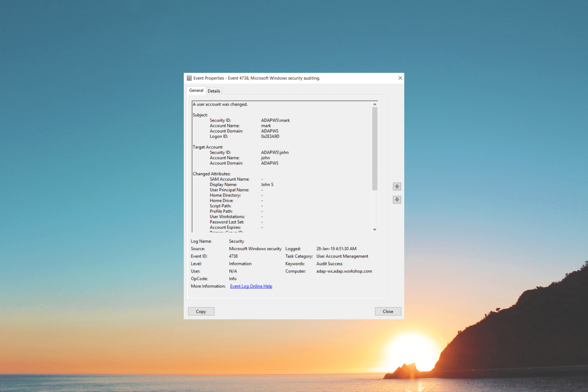Select the General tab
The image size is (588, 392).
tap(196, 90)
